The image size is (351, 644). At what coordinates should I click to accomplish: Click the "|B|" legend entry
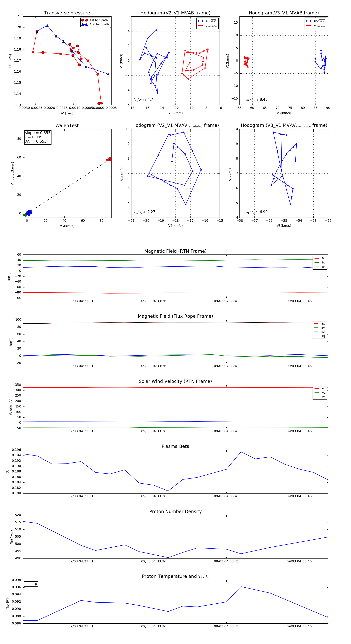(x=320, y=336)
